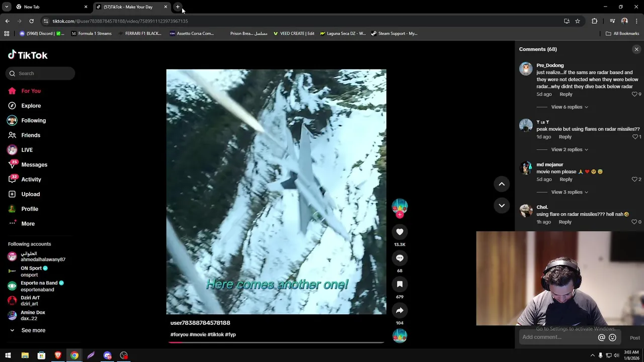Viewport: 644px width, 362px height.
Task: Reply to Pre_Dodong's comment
Action: pyautogui.click(x=566, y=94)
